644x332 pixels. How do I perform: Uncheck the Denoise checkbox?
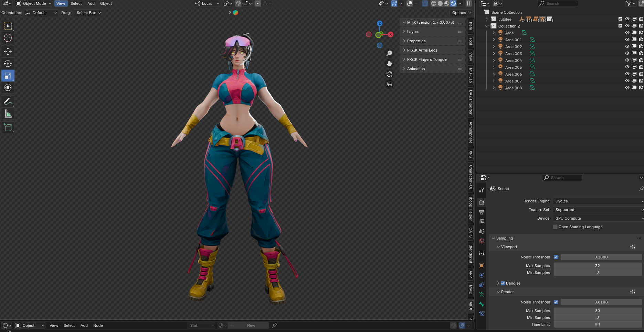(503, 283)
